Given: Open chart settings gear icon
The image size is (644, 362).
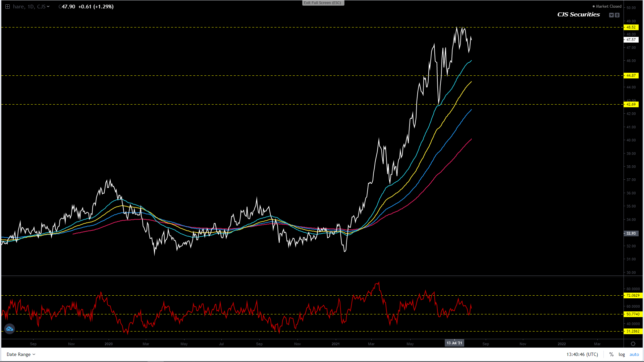Looking at the screenshot, I should (633, 344).
